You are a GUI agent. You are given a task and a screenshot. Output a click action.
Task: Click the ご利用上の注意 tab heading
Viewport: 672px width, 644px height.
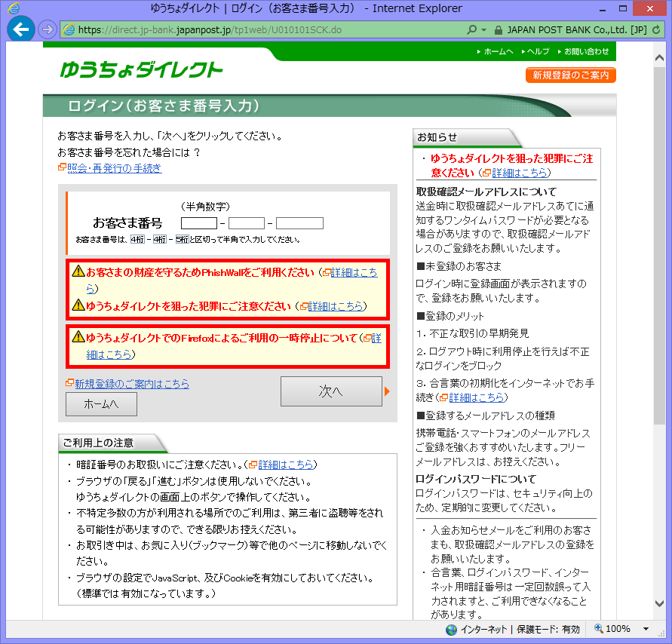[x=112, y=443]
